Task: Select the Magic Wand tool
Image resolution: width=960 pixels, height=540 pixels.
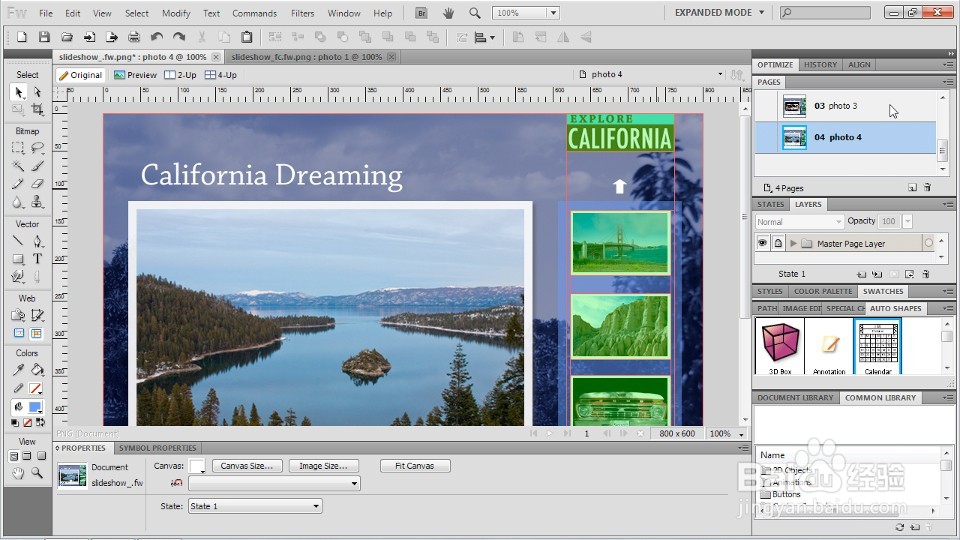Action: tap(18, 166)
